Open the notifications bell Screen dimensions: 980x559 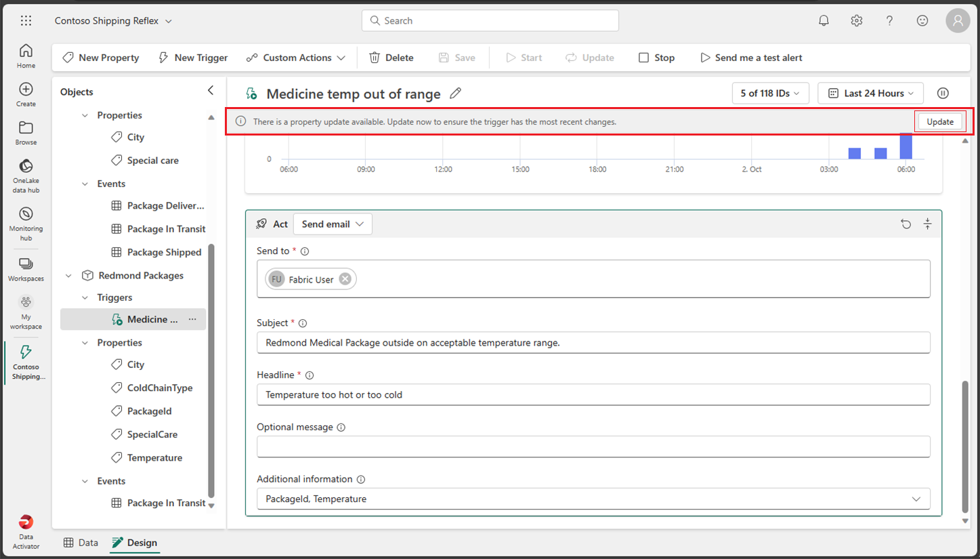824,21
